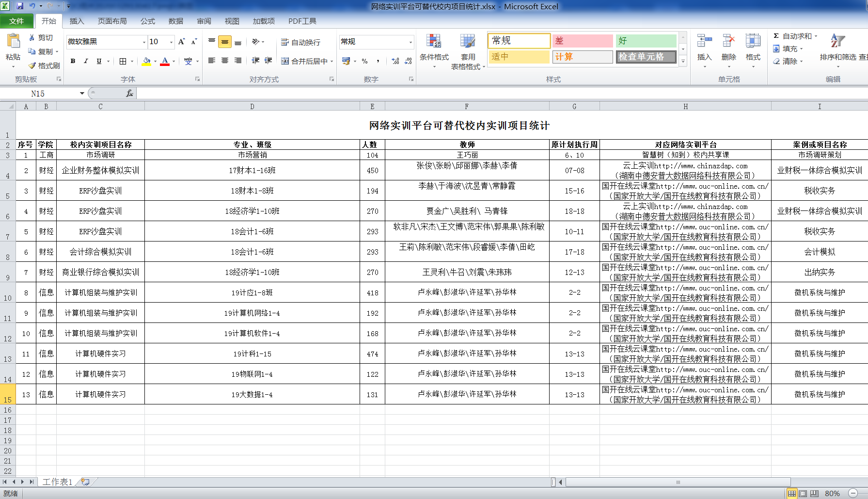This screenshot has width=868, height=499.
Task: Click the fx insert function icon
Action: point(129,94)
